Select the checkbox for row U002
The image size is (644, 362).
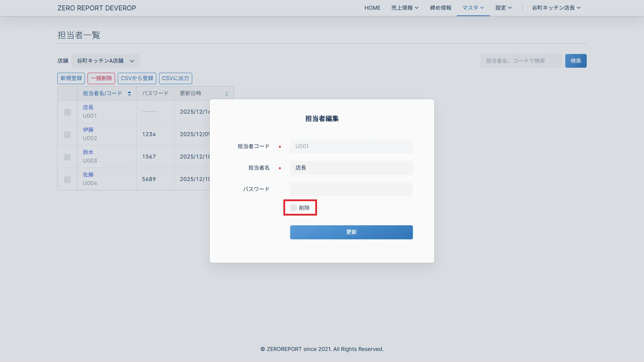point(67,134)
